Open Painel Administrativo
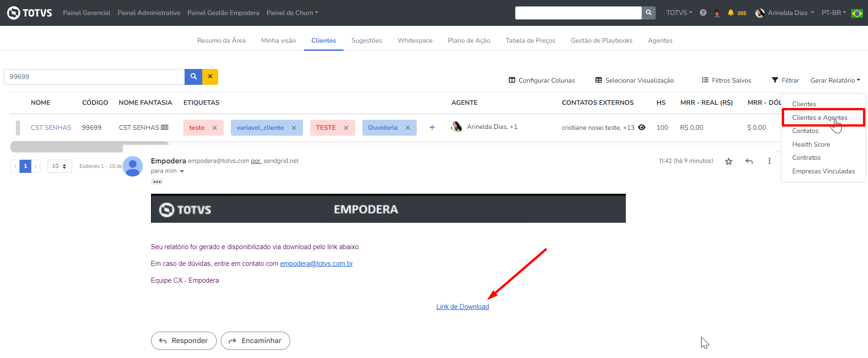Viewport: 868px width, 358px height. 149,13
